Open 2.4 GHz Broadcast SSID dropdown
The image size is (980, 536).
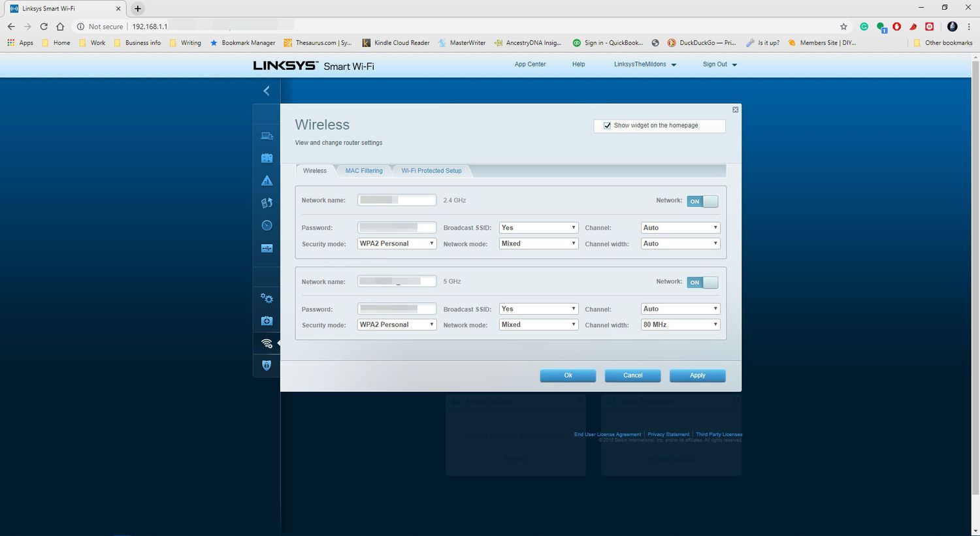coord(538,228)
